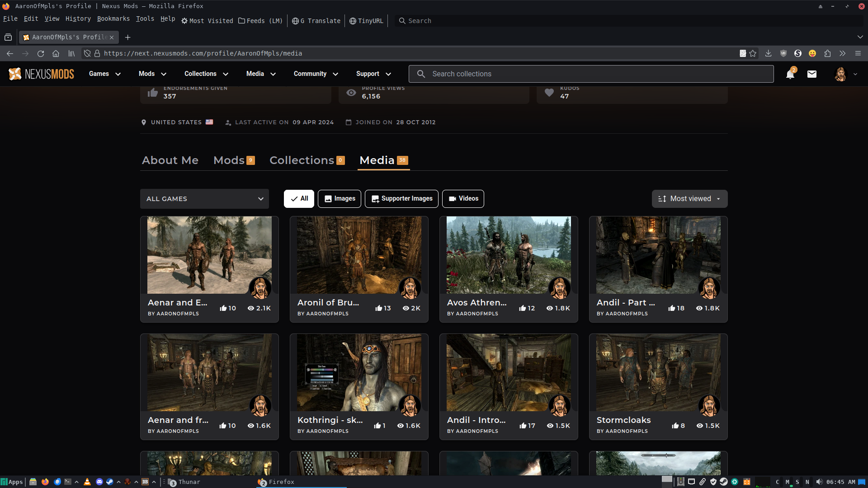Filter media by Images
This screenshot has height=488, width=868.
tap(340, 199)
